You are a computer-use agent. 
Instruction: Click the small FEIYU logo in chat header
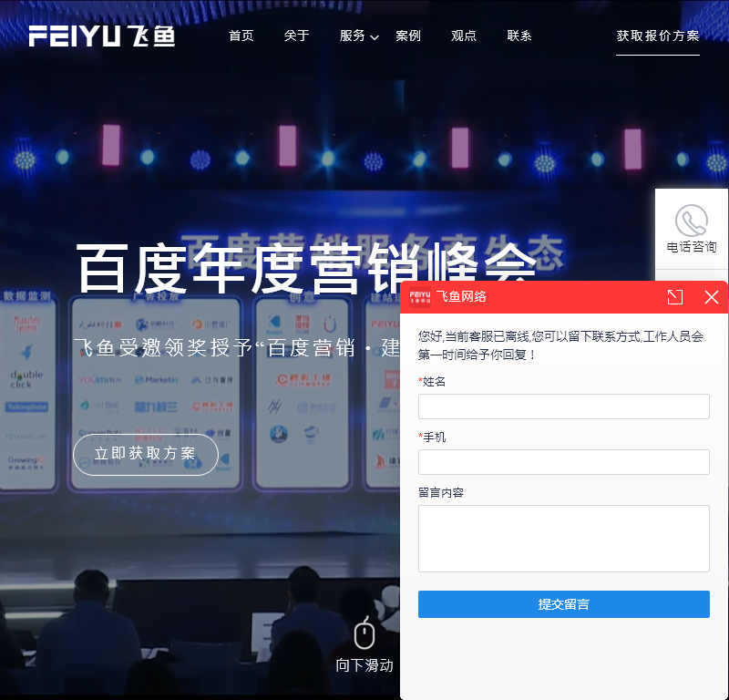(420, 297)
